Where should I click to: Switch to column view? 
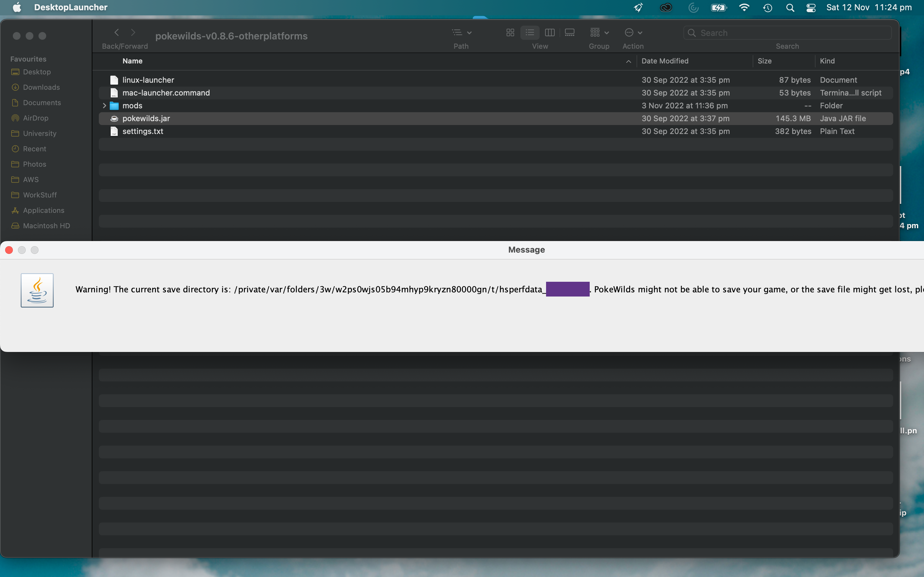tap(550, 32)
